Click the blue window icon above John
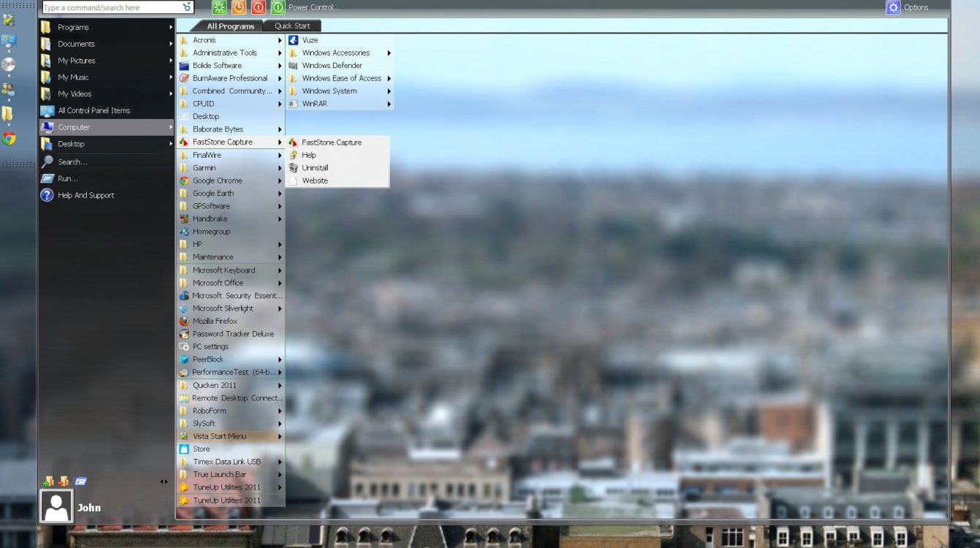Screen dimensions: 980x548 [81, 481]
